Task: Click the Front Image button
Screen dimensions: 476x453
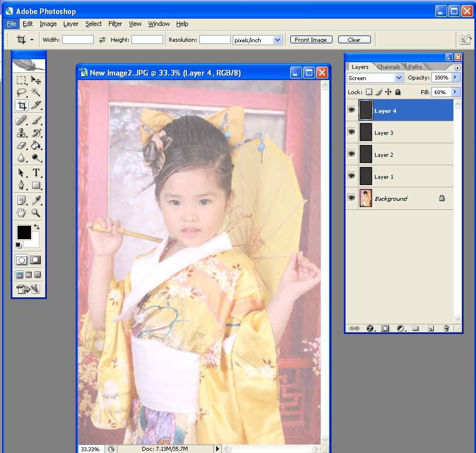Action: pyautogui.click(x=311, y=39)
